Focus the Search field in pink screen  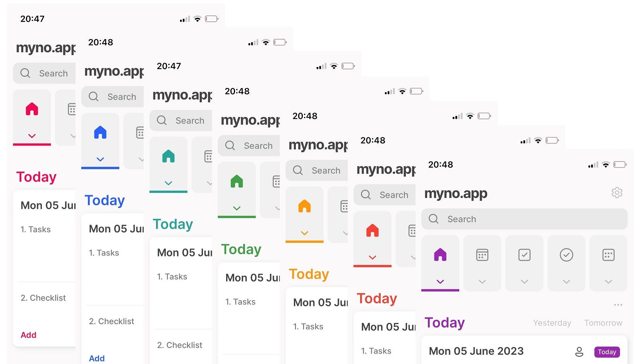tap(45, 73)
